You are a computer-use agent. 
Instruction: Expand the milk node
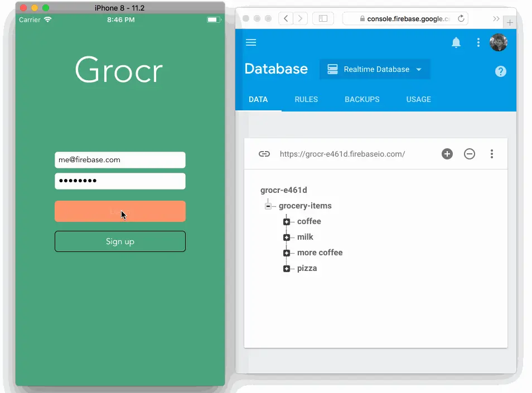[287, 237]
